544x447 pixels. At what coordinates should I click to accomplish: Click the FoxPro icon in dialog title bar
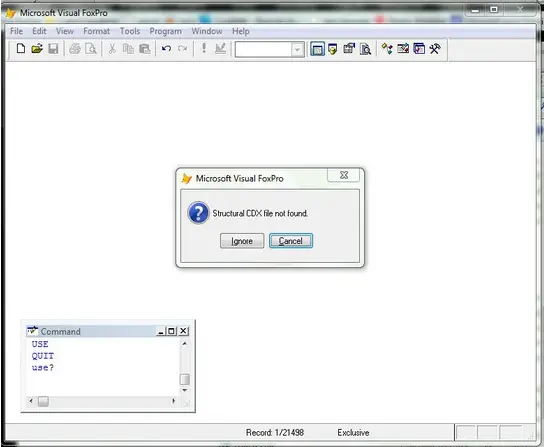[187, 179]
